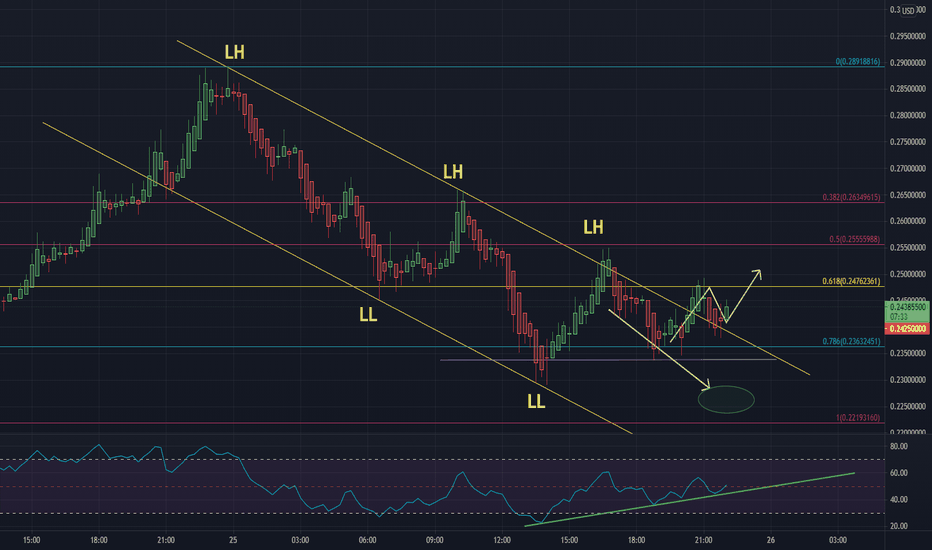The width and height of the screenshot is (932, 550).
Task: Select the purple horizontal support line
Action: tap(608, 360)
